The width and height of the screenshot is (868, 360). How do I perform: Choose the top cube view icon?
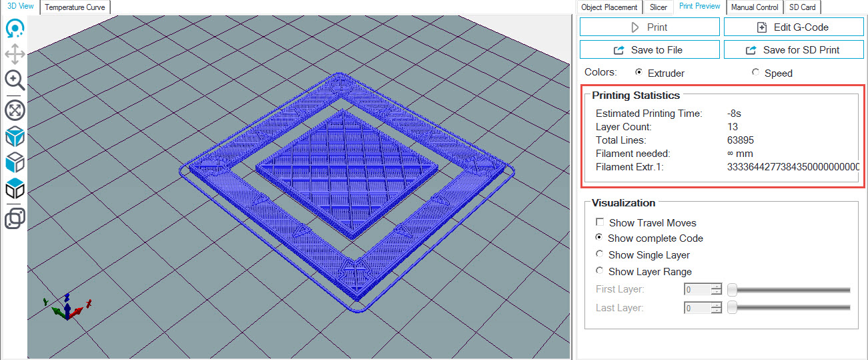(15, 188)
